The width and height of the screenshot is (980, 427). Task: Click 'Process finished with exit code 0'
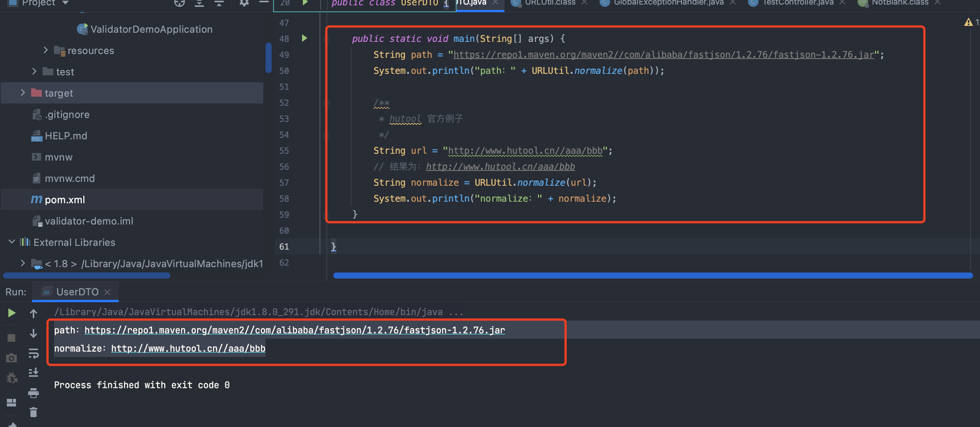(142, 385)
